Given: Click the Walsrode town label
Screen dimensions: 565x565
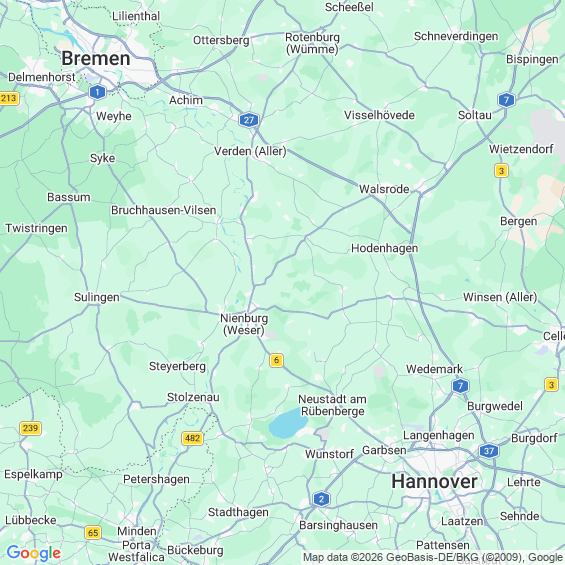Looking at the screenshot, I should point(384,189).
